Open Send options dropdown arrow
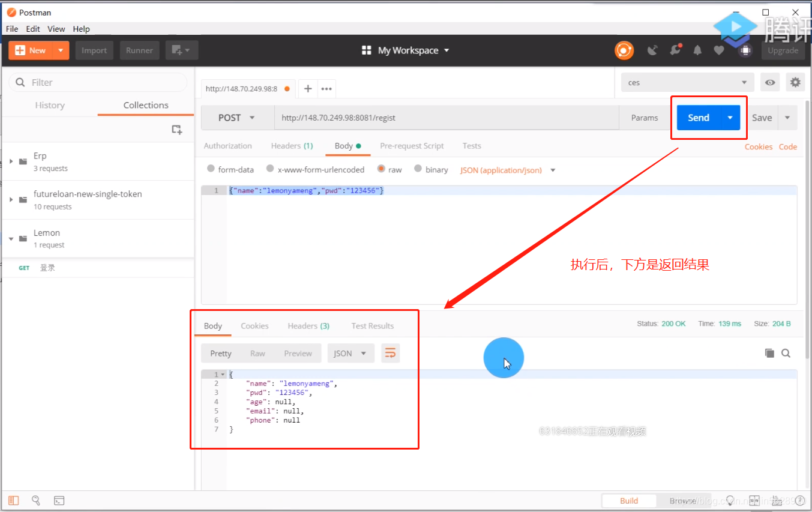The height and width of the screenshot is (512, 812). (x=730, y=118)
